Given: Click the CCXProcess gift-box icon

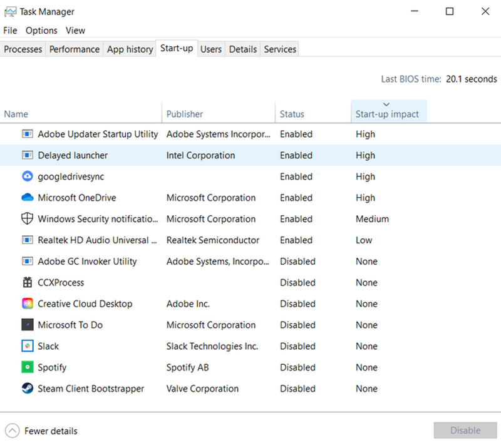Looking at the screenshot, I should point(28,282).
